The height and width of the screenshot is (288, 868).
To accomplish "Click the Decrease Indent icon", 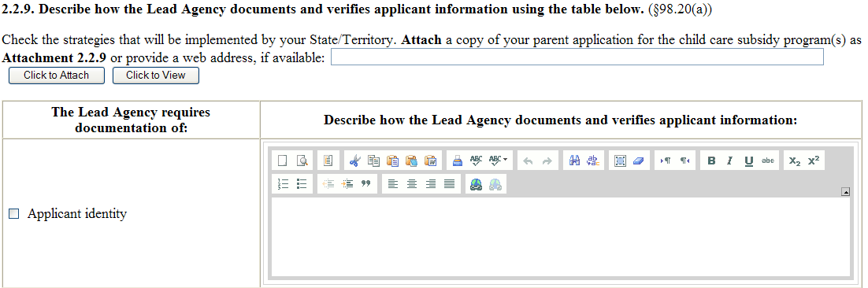I will [x=328, y=184].
